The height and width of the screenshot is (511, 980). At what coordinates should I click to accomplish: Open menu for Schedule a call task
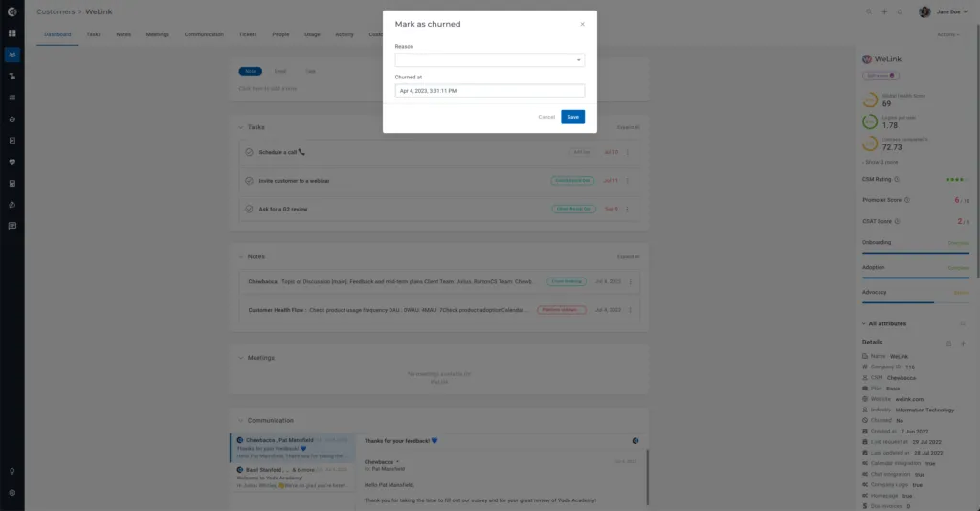pos(628,152)
